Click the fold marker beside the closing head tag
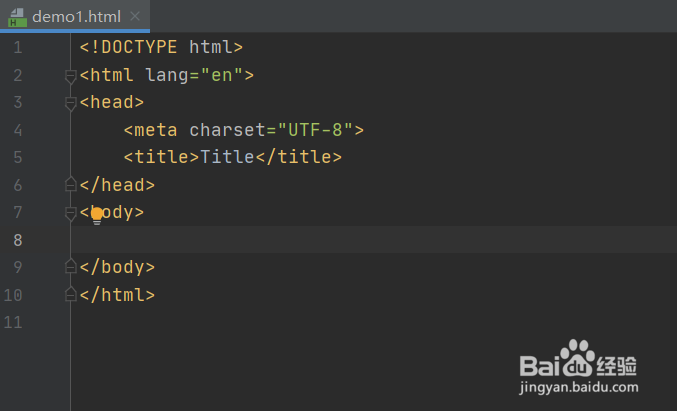677x411 pixels. (x=70, y=184)
